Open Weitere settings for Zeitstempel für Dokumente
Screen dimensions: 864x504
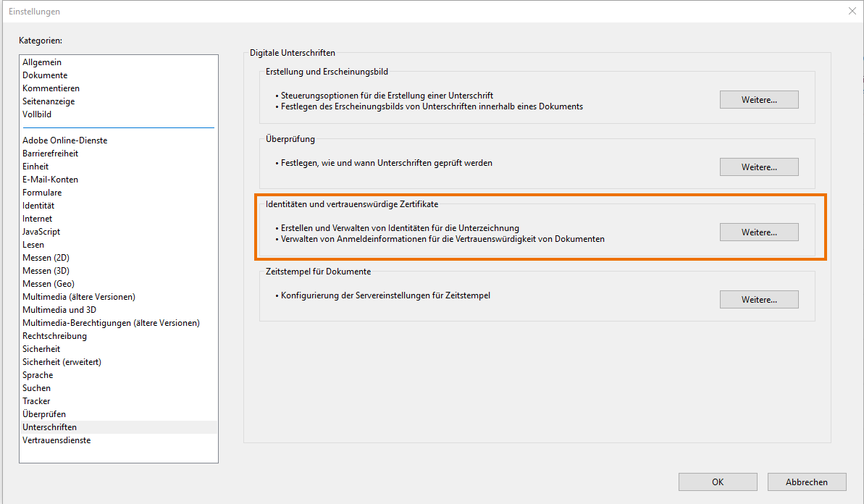758,300
